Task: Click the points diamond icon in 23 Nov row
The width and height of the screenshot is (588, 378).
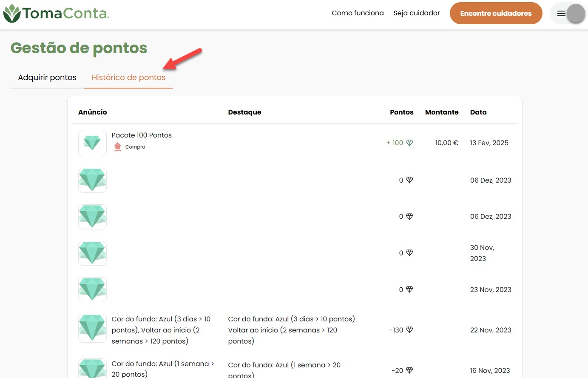Action: pyautogui.click(x=409, y=289)
